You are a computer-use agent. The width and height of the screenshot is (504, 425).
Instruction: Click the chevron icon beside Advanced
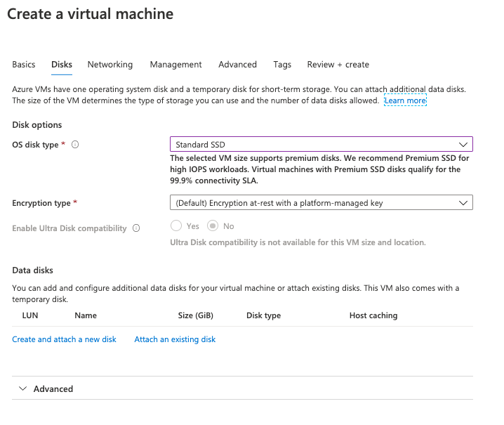point(22,388)
